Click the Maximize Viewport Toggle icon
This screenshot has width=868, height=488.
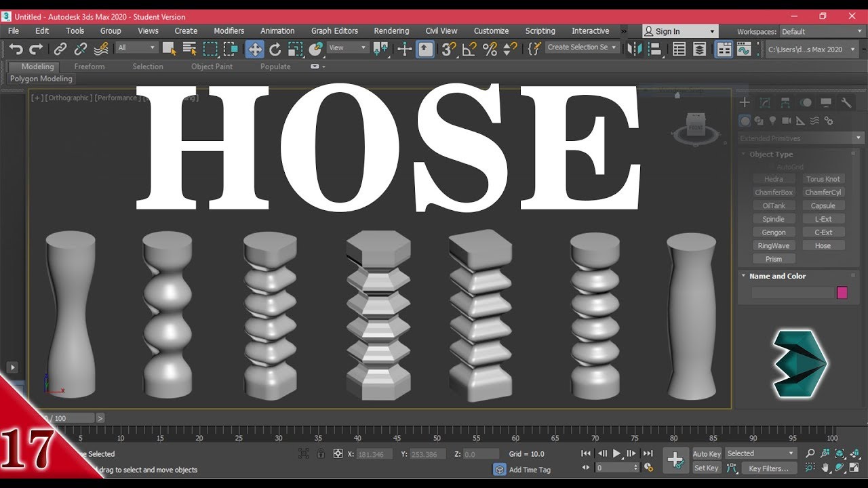[855, 468]
